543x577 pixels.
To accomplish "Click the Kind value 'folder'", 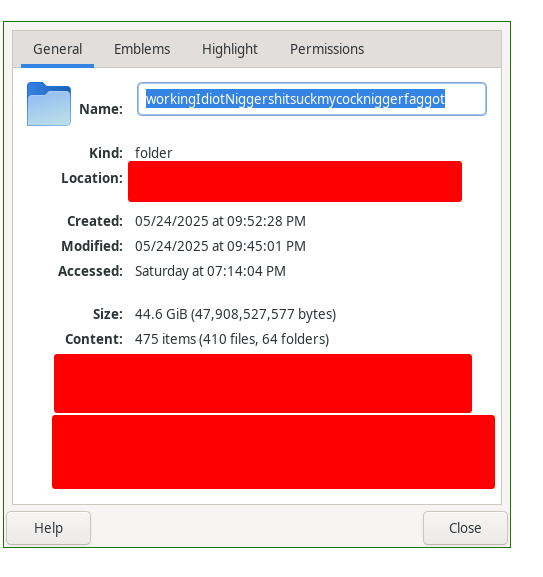I will [x=153, y=153].
